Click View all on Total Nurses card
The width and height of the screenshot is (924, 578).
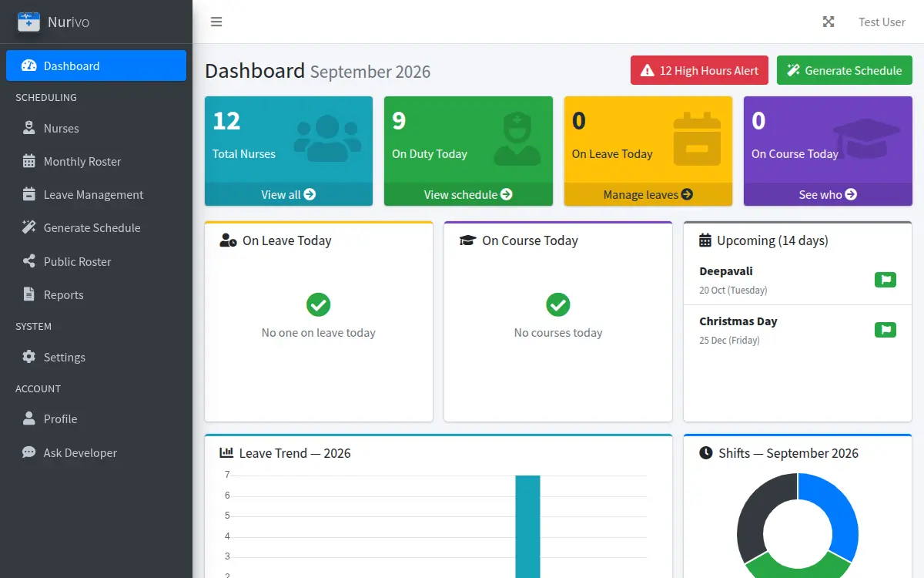(289, 194)
